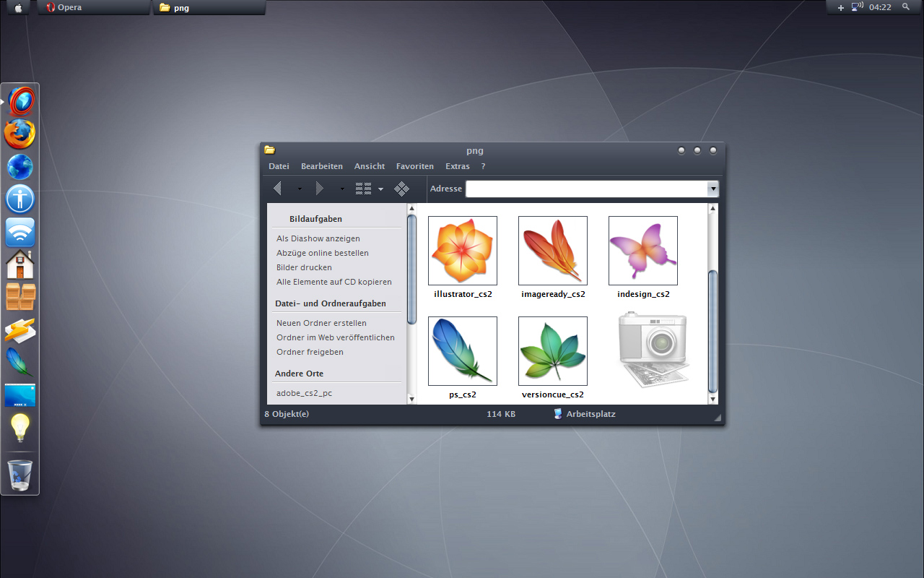Open the forward history dropdown arrow
This screenshot has height=578, width=924.
(342, 189)
